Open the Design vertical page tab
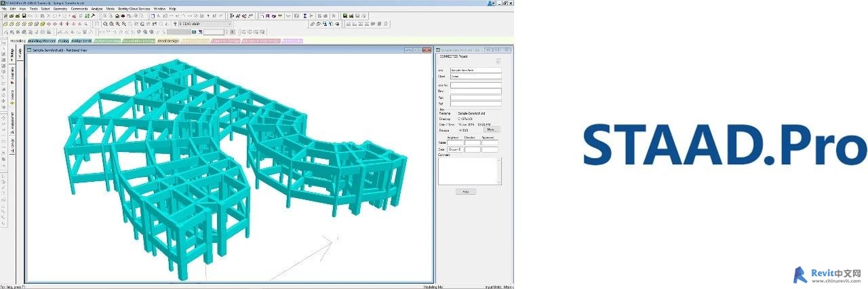868x289 pixels. [12, 145]
